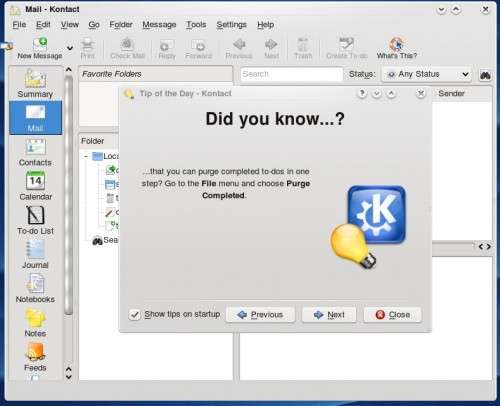Open To-do List from the sidebar
Screen dimensions: 500x406
point(35,220)
